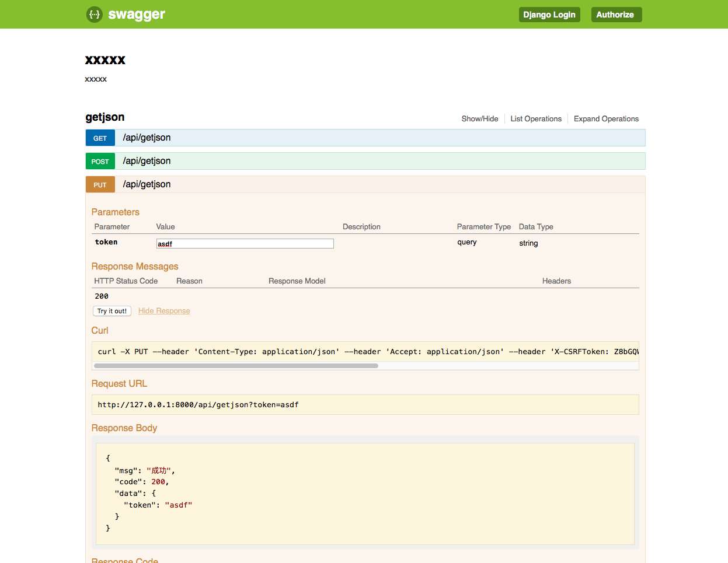The image size is (728, 563).
Task: Click the "code": 200 line
Action: 142,482
